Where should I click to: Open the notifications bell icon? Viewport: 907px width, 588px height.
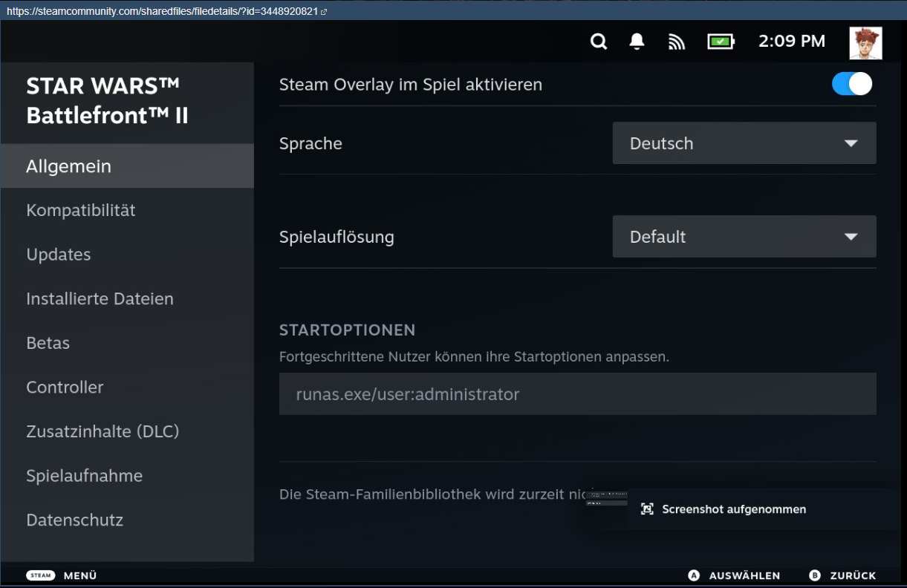(x=637, y=42)
